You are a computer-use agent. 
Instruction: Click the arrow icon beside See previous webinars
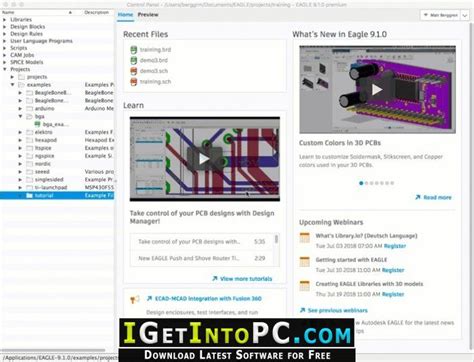pos(302,310)
